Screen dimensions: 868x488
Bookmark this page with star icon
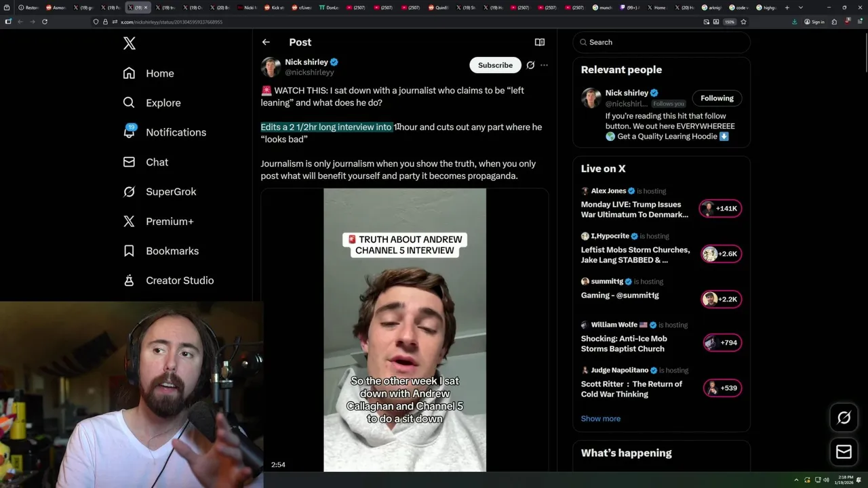tap(743, 22)
